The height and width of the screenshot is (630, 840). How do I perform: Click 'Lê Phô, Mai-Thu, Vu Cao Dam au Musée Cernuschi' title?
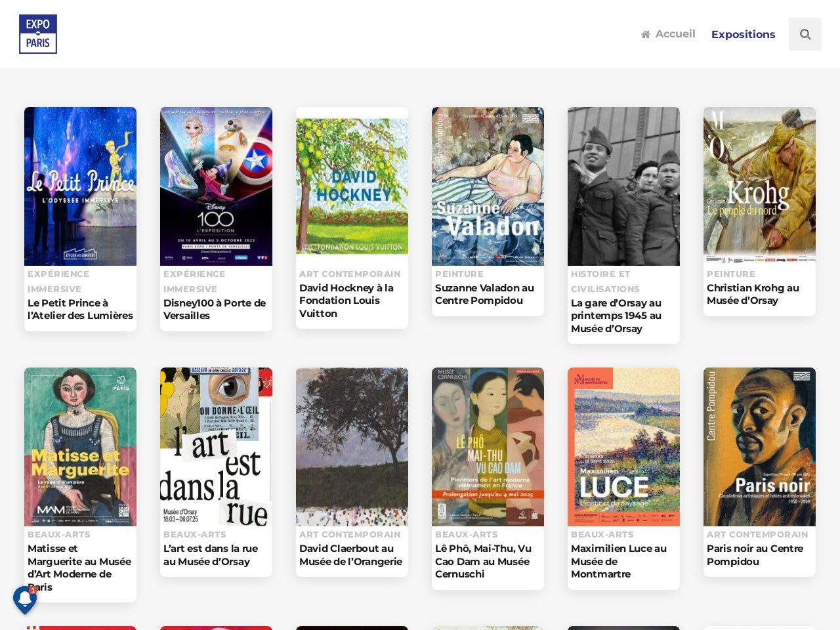483,561
